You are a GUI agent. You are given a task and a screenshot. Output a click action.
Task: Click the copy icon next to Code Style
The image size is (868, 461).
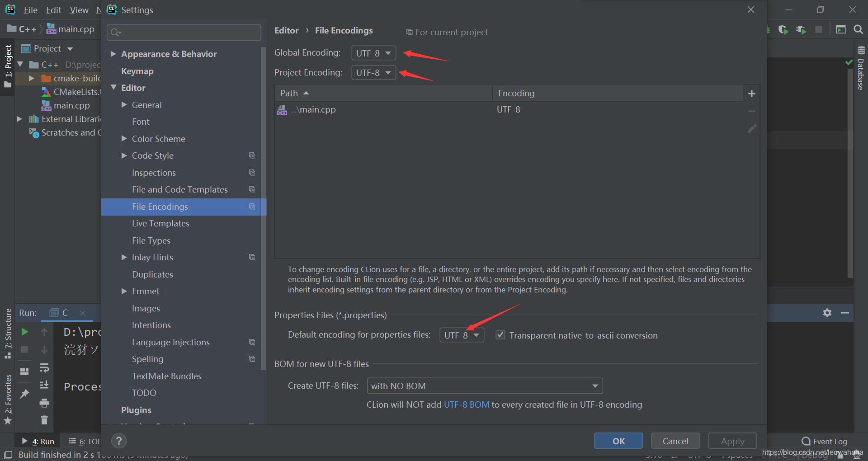tap(252, 155)
